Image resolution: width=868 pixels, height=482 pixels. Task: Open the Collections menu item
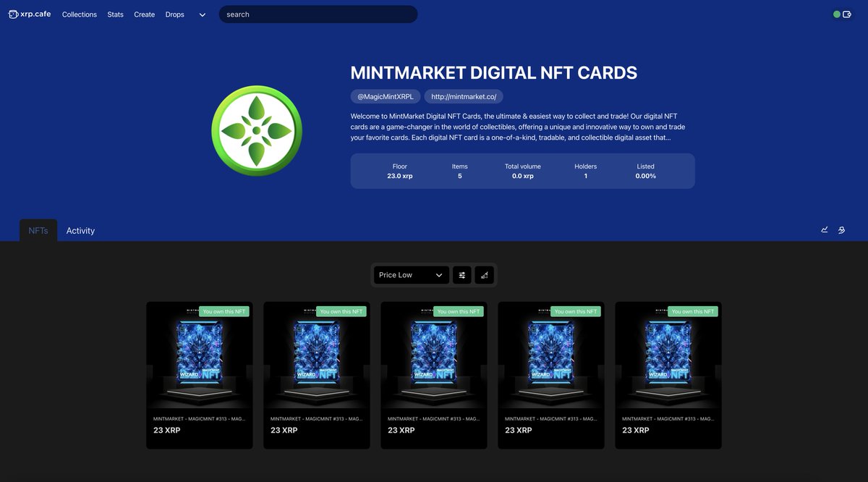point(80,14)
